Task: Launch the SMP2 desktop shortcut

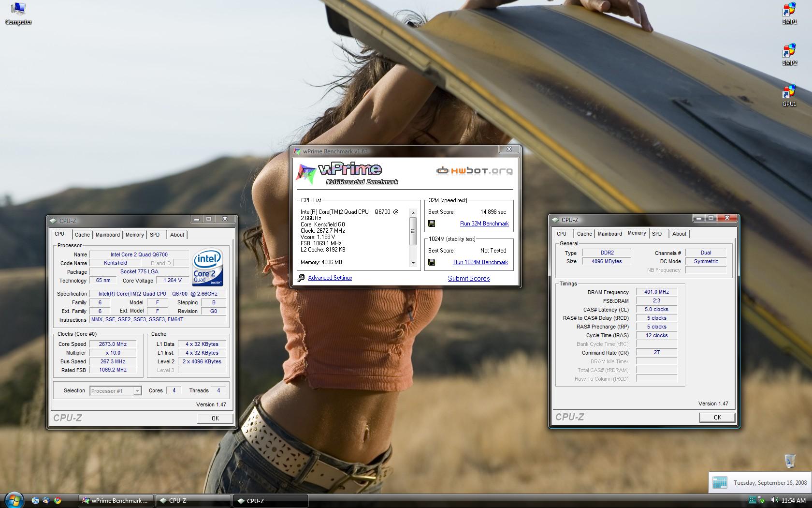Action: [x=789, y=54]
